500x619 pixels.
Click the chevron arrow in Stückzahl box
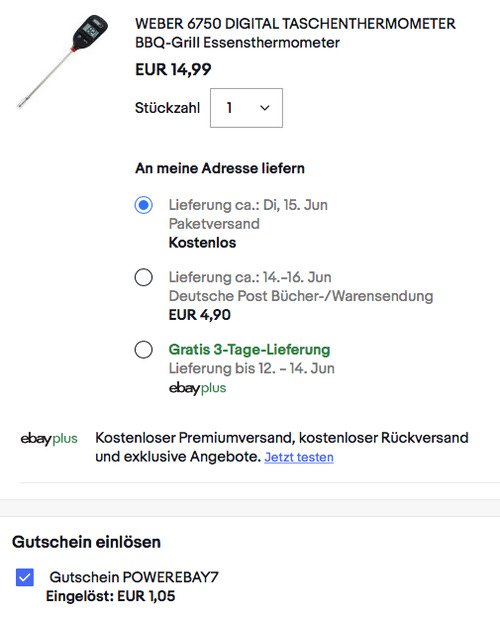[x=265, y=108]
